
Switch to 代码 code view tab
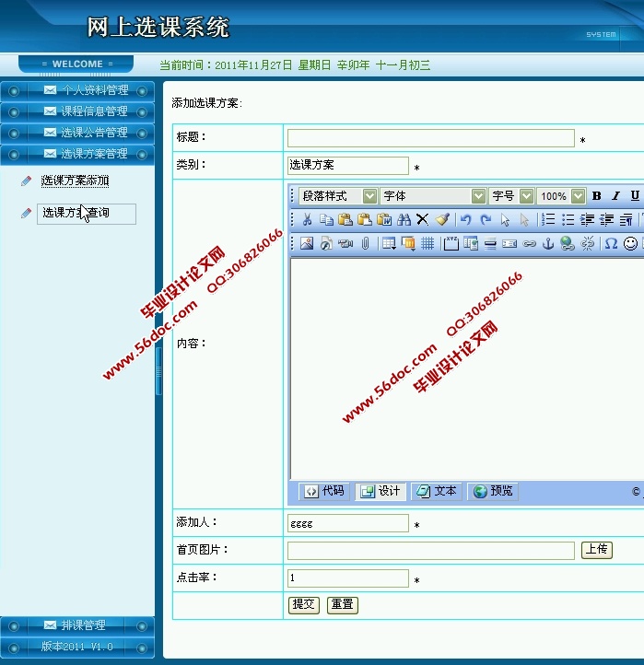[324, 491]
